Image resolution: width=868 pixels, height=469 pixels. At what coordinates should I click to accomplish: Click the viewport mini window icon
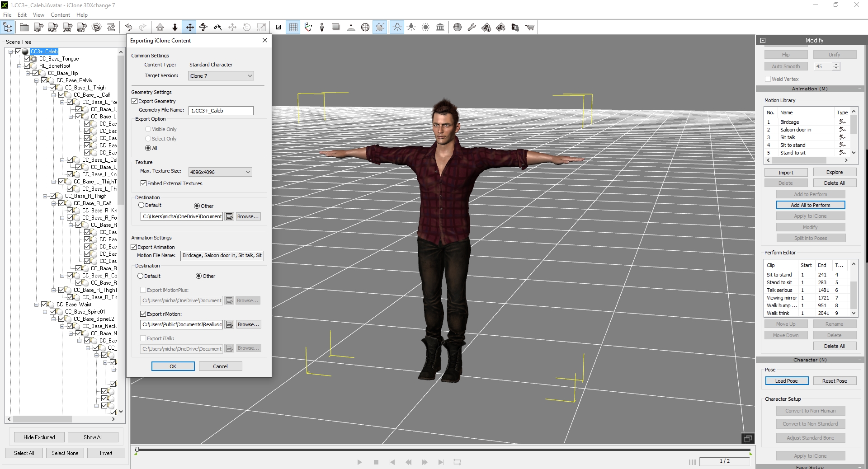748,439
